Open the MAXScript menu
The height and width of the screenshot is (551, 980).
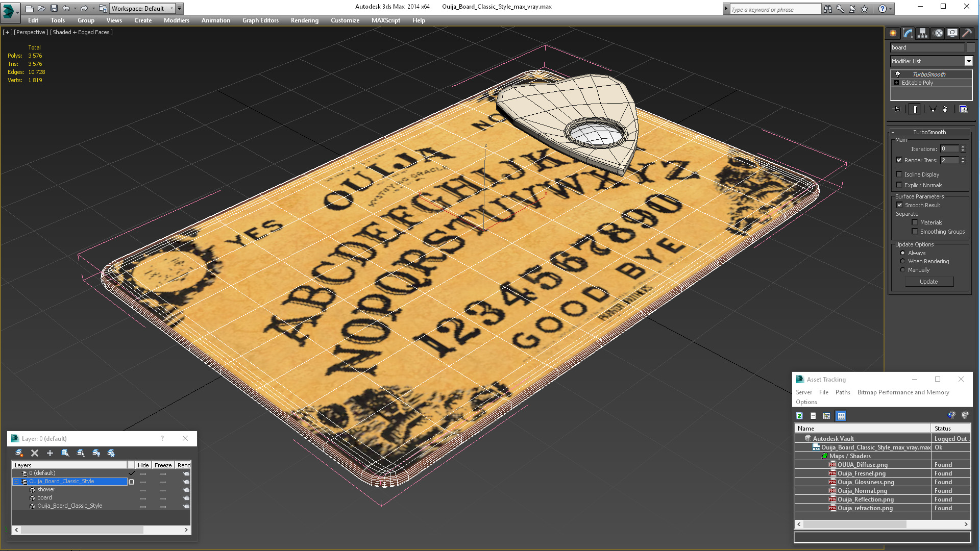(x=385, y=20)
